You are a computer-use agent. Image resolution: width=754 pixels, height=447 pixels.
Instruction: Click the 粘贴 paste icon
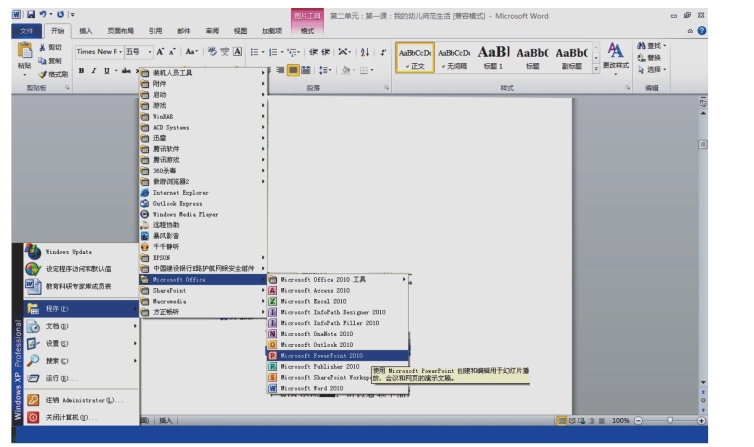[x=25, y=50]
